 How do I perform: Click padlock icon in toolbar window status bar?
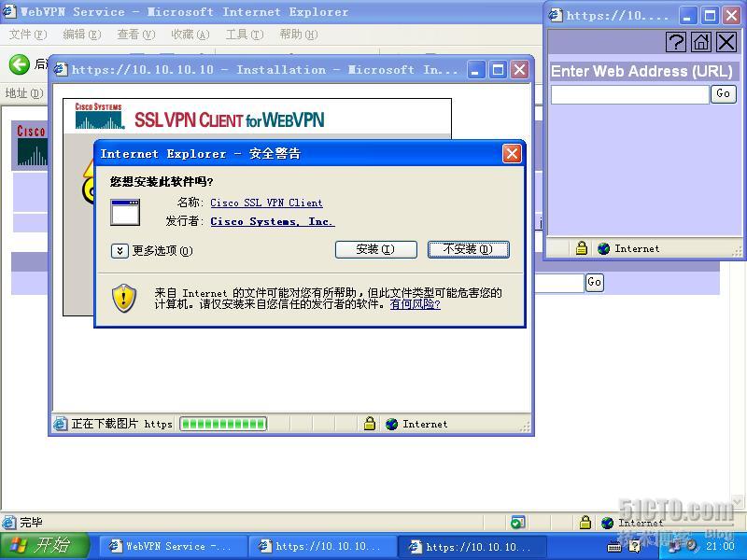[581, 248]
